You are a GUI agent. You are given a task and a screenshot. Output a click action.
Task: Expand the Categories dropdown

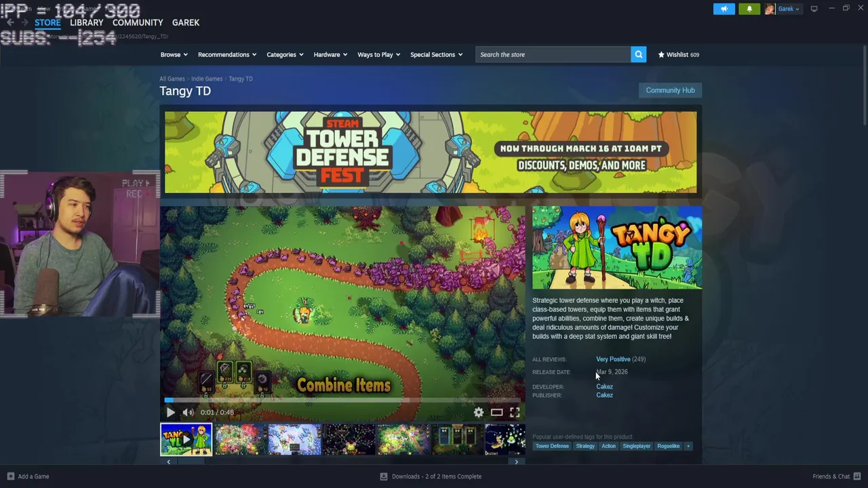(x=285, y=54)
